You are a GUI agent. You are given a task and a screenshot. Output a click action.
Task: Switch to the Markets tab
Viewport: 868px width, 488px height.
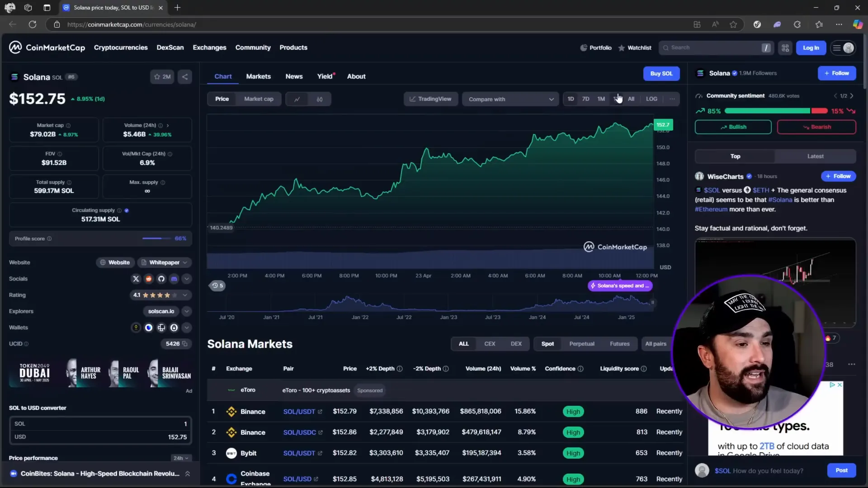(x=258, y=76)
